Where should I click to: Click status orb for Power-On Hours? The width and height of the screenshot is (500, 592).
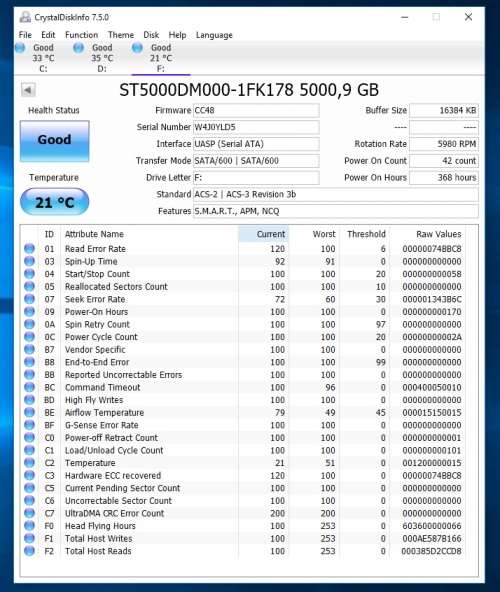pyautogui.click(x=29, y=311)
